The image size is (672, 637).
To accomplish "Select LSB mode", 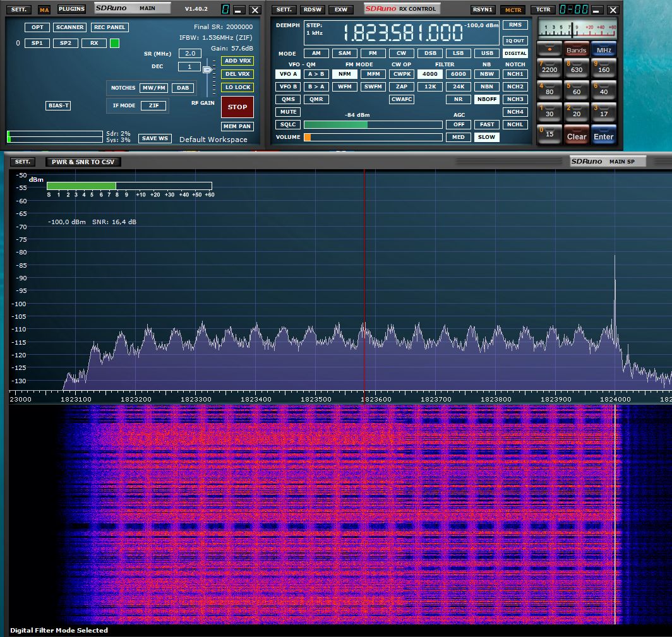I will [x=458, y=53].
